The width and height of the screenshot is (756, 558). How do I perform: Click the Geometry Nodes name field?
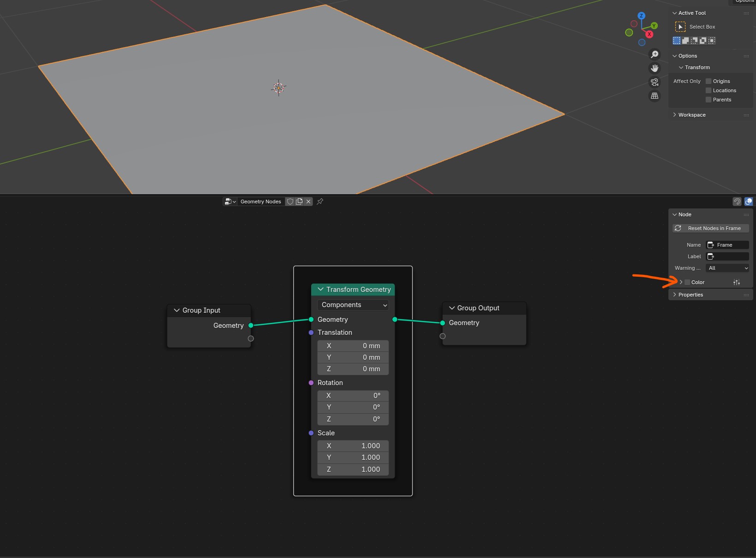coord(261,202)
